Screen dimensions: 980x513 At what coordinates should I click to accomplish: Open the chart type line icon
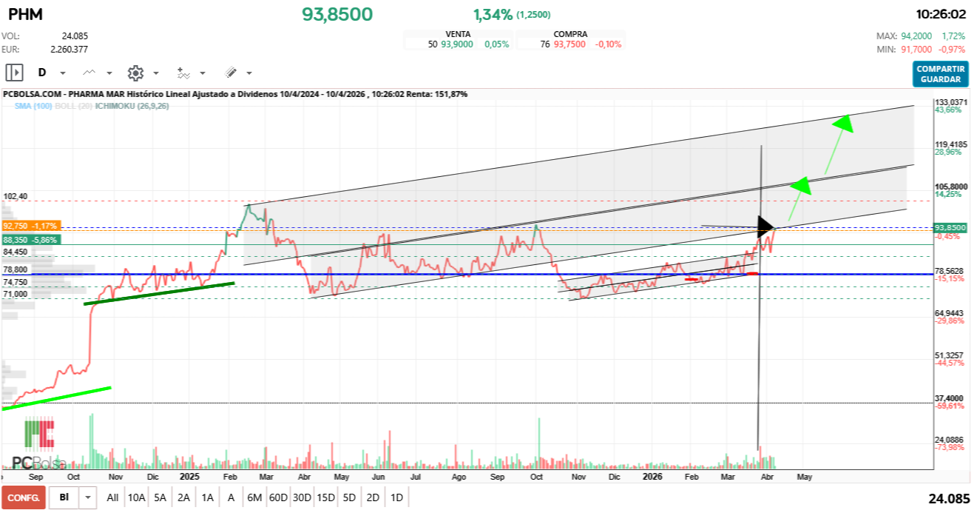[89, 73]
